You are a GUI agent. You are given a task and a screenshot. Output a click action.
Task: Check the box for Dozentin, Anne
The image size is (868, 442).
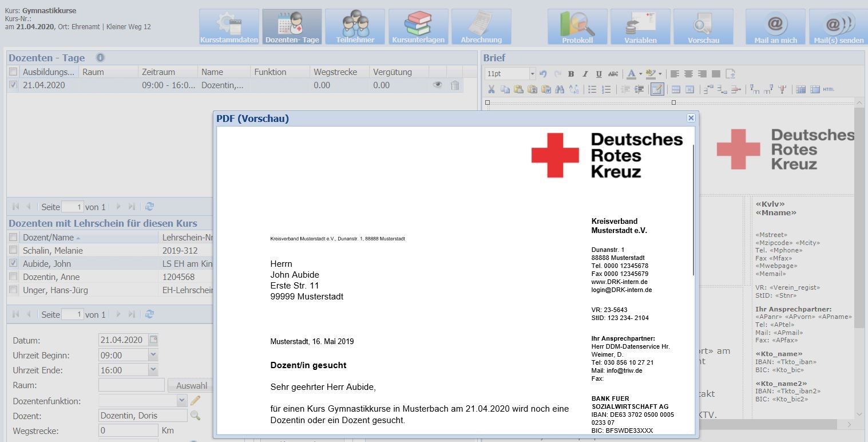point(13,277)
